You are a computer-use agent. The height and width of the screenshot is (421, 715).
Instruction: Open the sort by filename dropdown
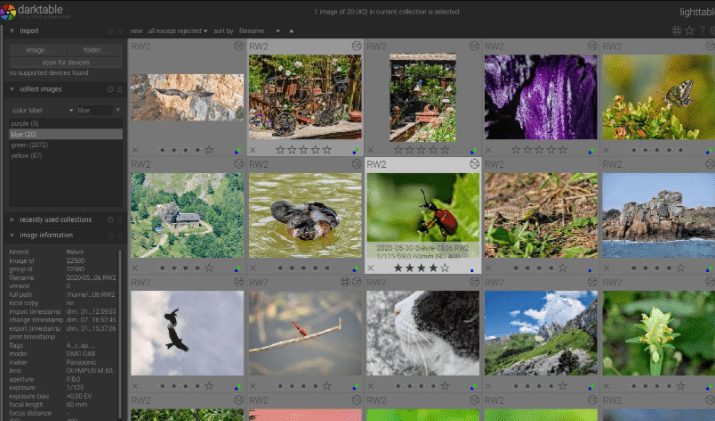point(259,31)
